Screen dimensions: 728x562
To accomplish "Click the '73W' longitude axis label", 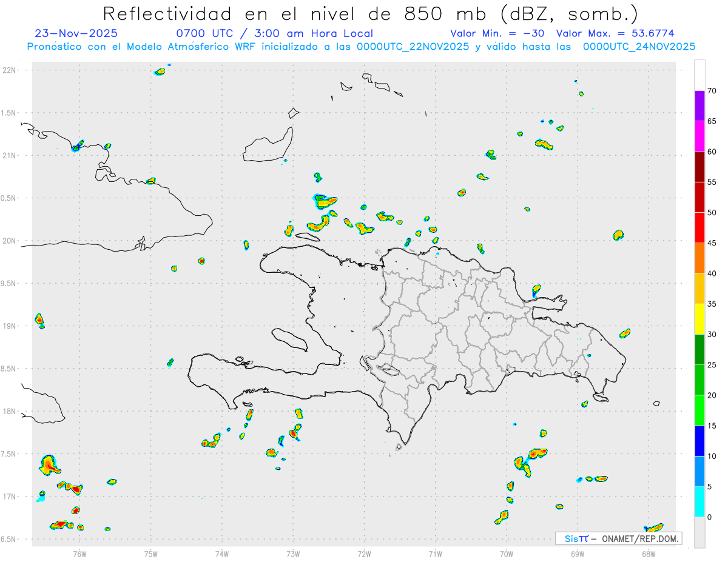I will (x=293, y=554).
